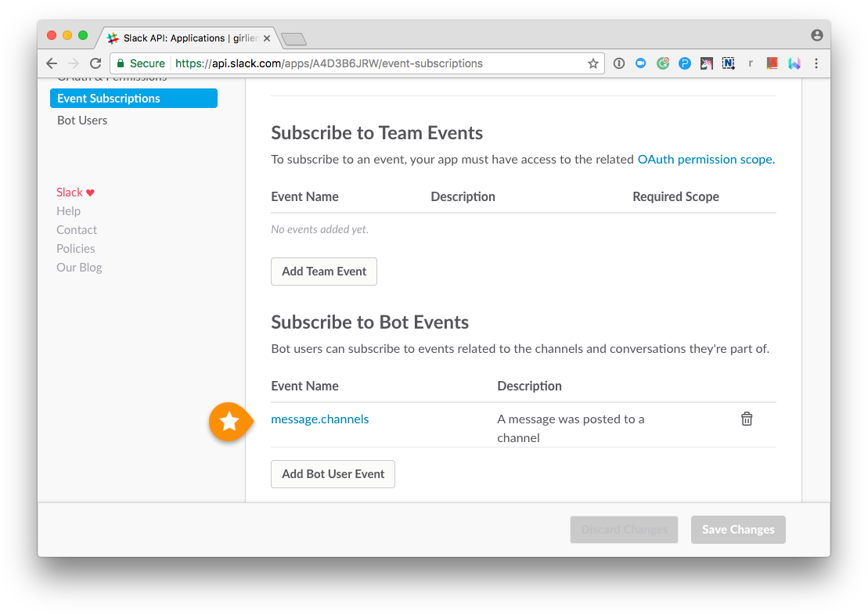Click the orange star badge next to event table
Screen dimensions: 868x615
(x=230, y=421)
